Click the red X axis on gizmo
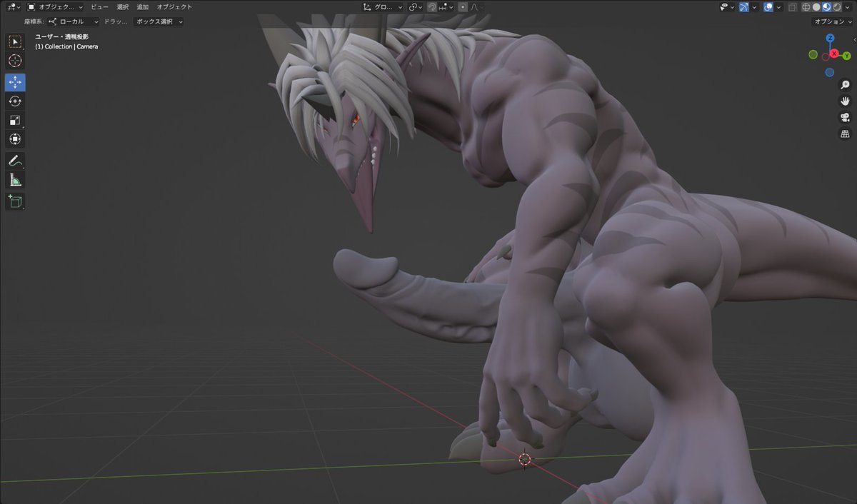Image resolution: width=857 pixels, height=504 pixels. point(834,54)
